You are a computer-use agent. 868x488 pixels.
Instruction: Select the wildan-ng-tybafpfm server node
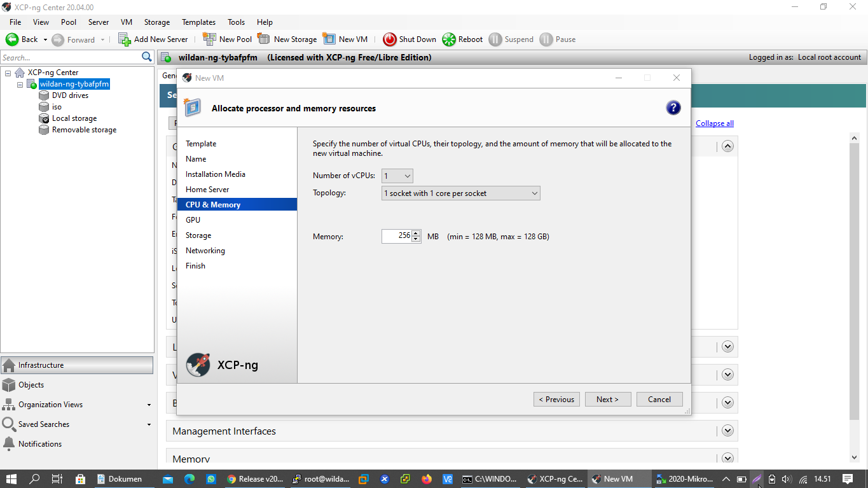(74, 84)
